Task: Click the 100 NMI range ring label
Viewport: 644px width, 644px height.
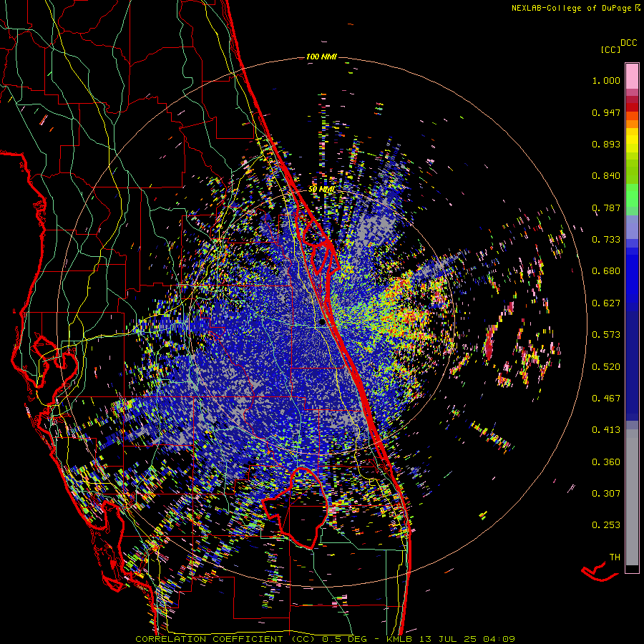Action: click(x=321, y=57)
